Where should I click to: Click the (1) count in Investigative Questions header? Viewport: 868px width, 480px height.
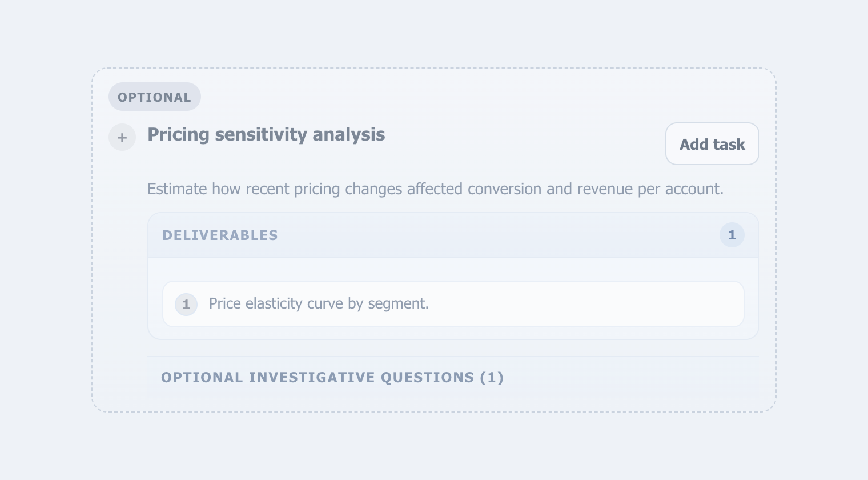tap(492, 378)
